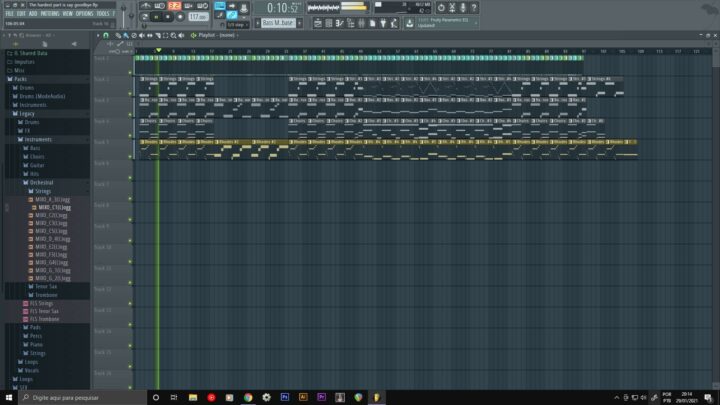Viewport: 720px width, 405px height.
Task: Toggle song/pattern mode switch
Action: click(x=143, y=16)
